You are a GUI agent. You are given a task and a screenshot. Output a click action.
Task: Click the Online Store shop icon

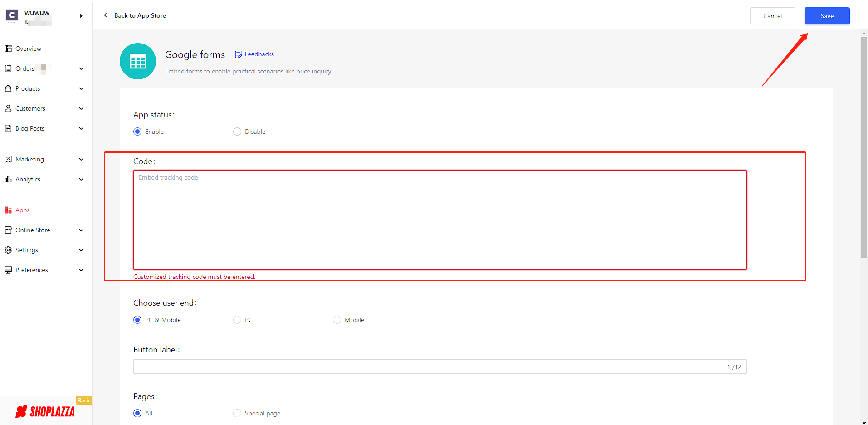[8, 230]
